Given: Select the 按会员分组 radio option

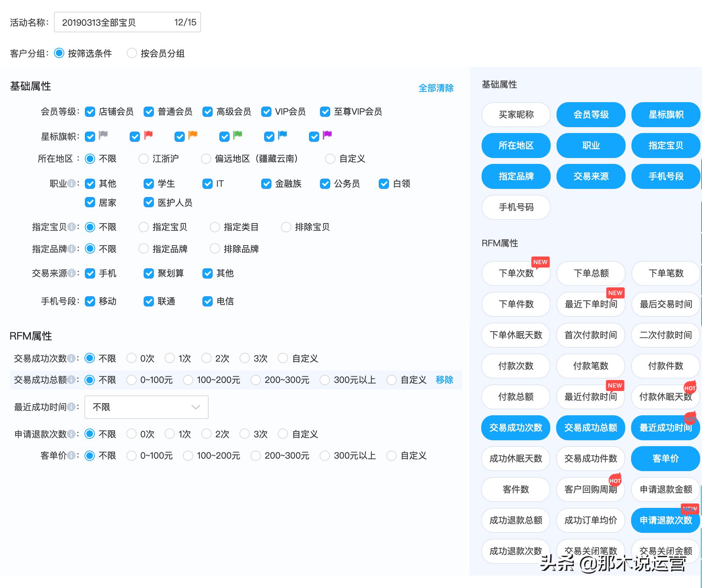Looking at the screenshot, I should (x=132, y=53).
